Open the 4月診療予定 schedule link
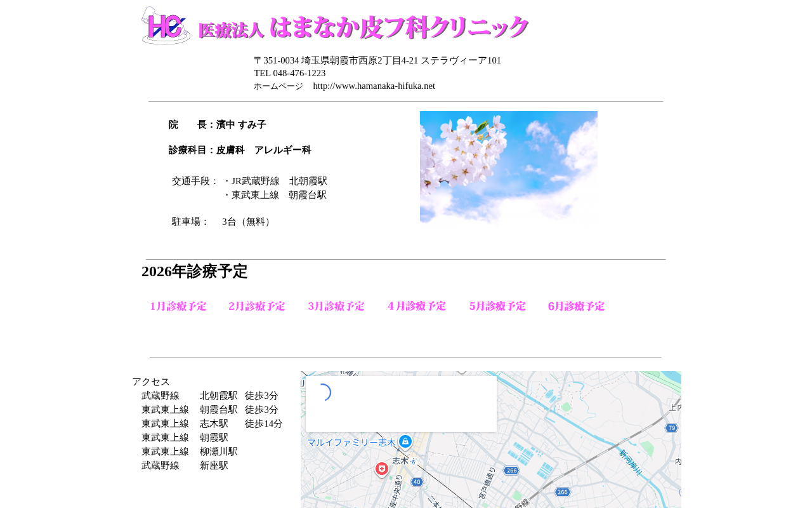Viewport: 812px width, 508px height. pyautogui.click(x=417, y=306)
